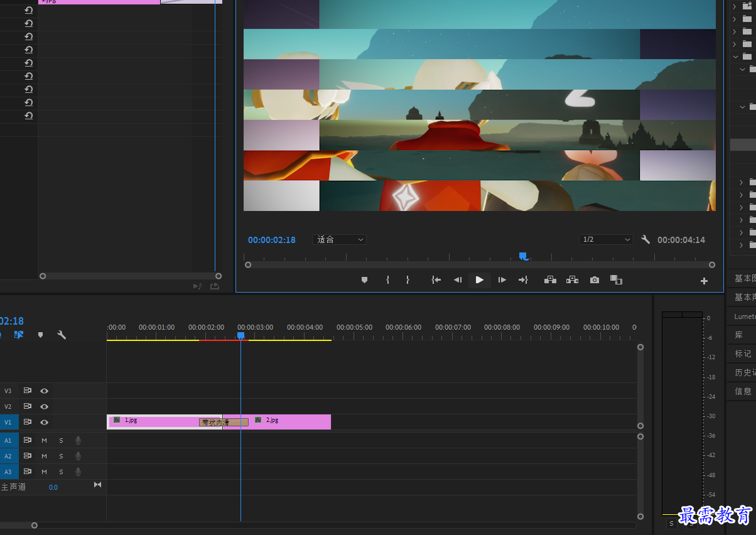Target the V1 track header

tap(8, 423)
